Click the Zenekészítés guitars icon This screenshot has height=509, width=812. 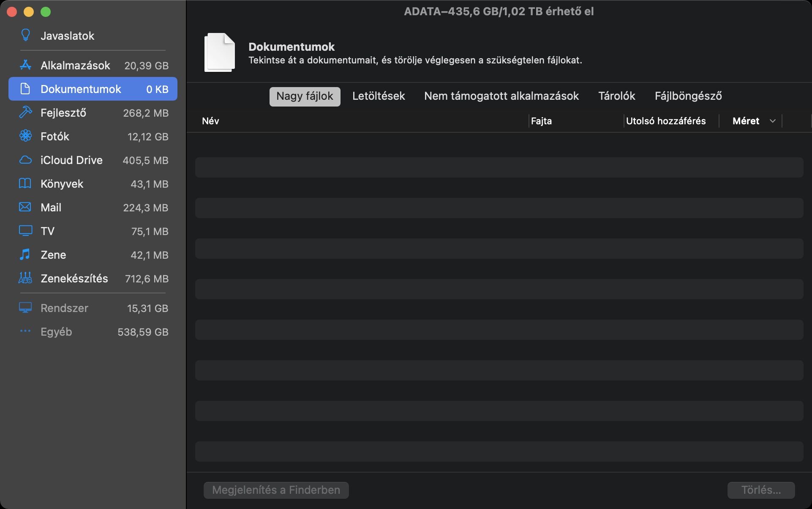pos(25,278)
